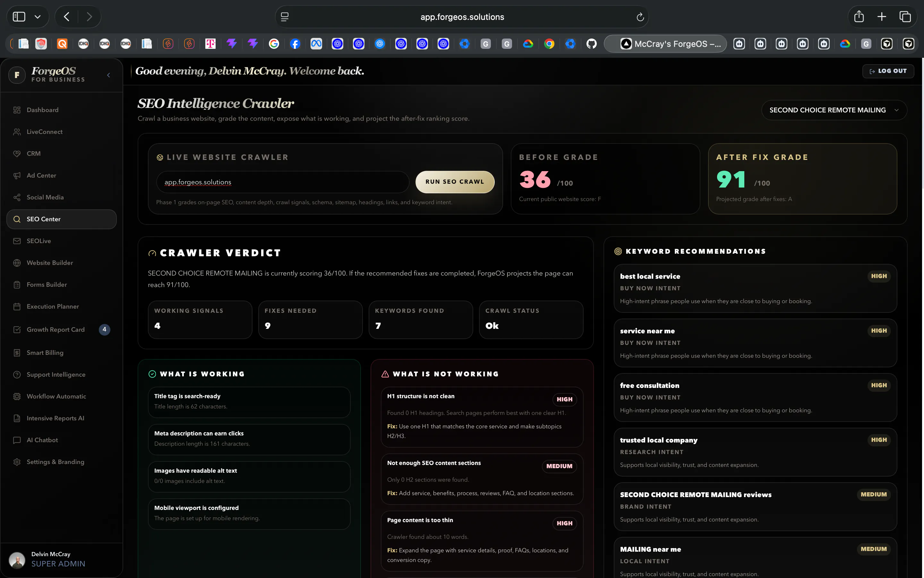Click 'SECOND CHOICE REMOTE MAILING reviews' keyword
924x578 pixels.
click(755, 507)
